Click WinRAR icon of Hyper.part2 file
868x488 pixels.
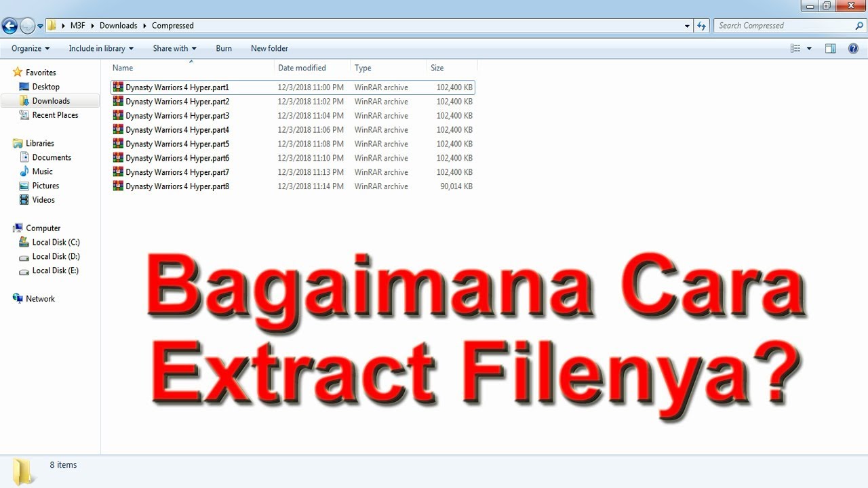pyautogui.click(x=119, y=101)
